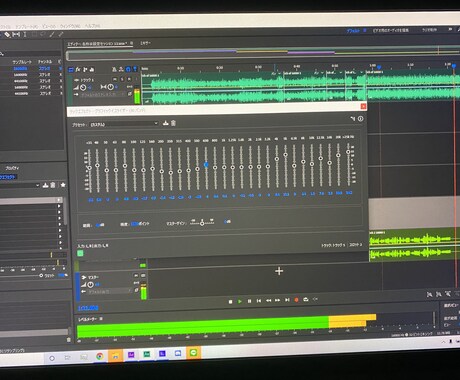This screenshot has height=380, width=460.
Task: Select the ビデオ用のオーディオを編集 workspace
Action: pyautogui.click(x=391, y=30)
